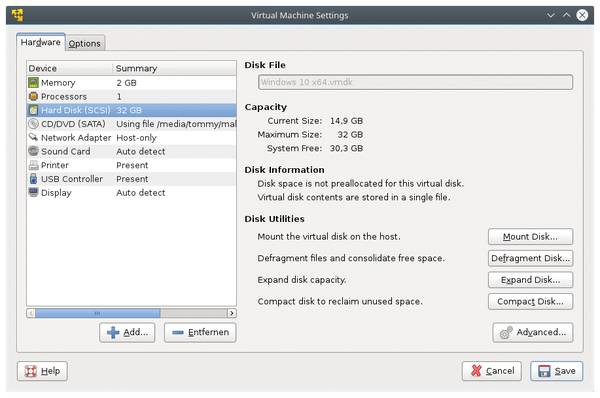The height and width of the screenshot is (398, 600).
Task: Click the "Capacity" heading
Action: (266, 107)
